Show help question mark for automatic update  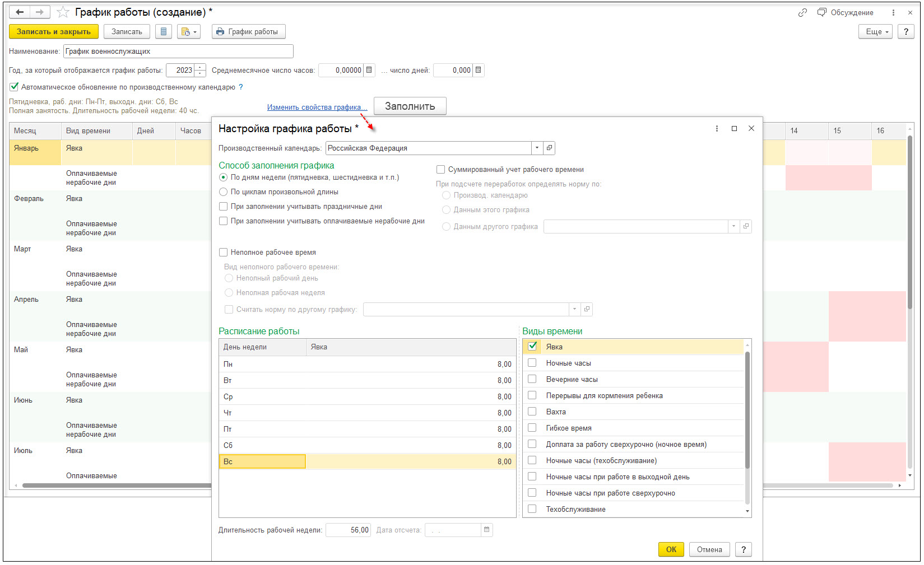(x=241, y=87)
